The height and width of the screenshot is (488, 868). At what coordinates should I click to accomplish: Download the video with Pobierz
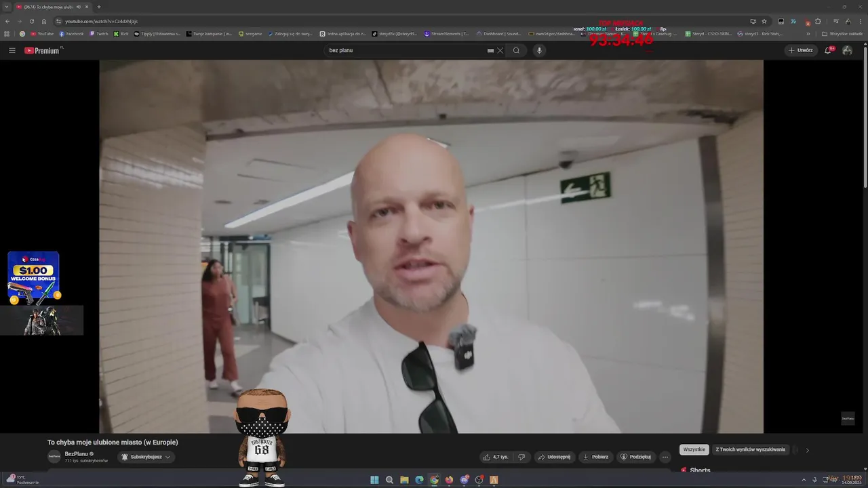(x=595, y=457)
